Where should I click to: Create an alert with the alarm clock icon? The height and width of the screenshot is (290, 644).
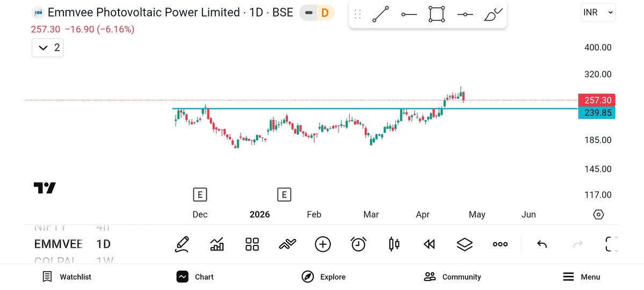359,244
